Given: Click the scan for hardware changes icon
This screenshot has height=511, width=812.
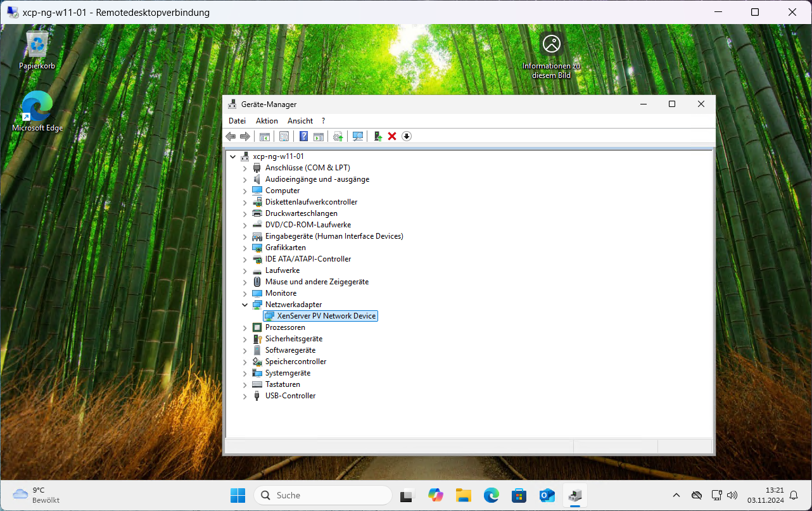Looking at the screenshot, I should [x=358, y=136].
